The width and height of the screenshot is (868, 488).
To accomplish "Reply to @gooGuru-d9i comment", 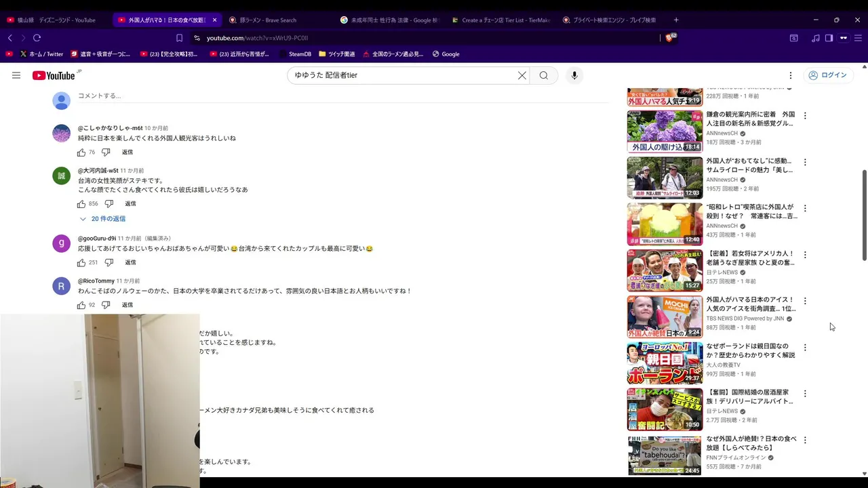I will pos(130,262).
